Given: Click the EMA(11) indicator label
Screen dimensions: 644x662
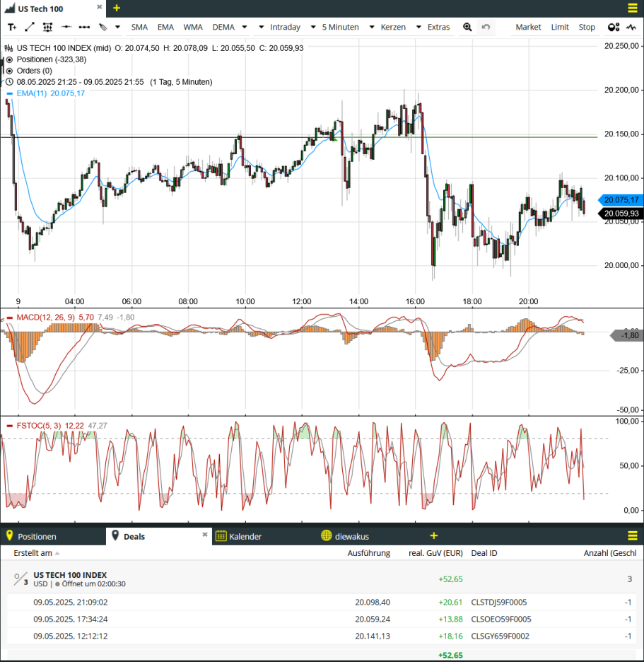Looking at the screenshot, I should pos(32,93).
